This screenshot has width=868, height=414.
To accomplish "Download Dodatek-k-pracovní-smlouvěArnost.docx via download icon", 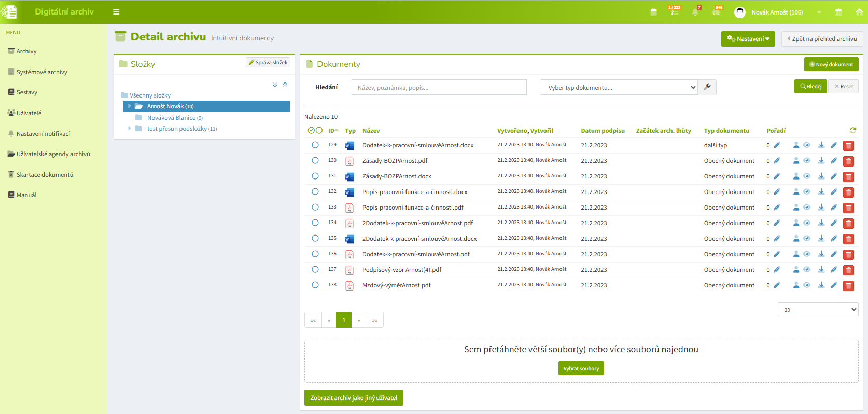I will pyautogui.click(x=821, y=145).
